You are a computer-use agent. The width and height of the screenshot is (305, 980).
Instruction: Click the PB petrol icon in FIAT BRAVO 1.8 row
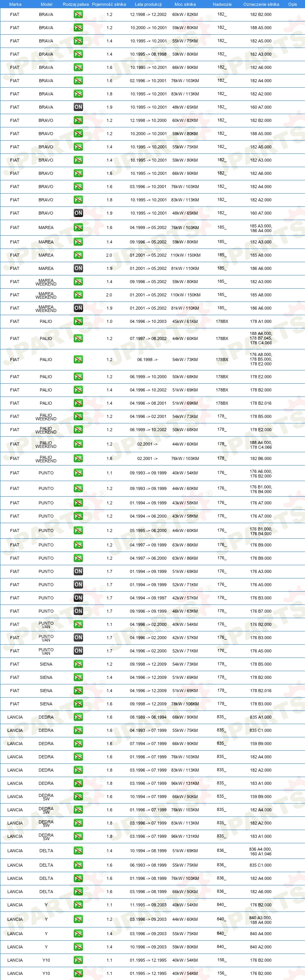(78, 200)
